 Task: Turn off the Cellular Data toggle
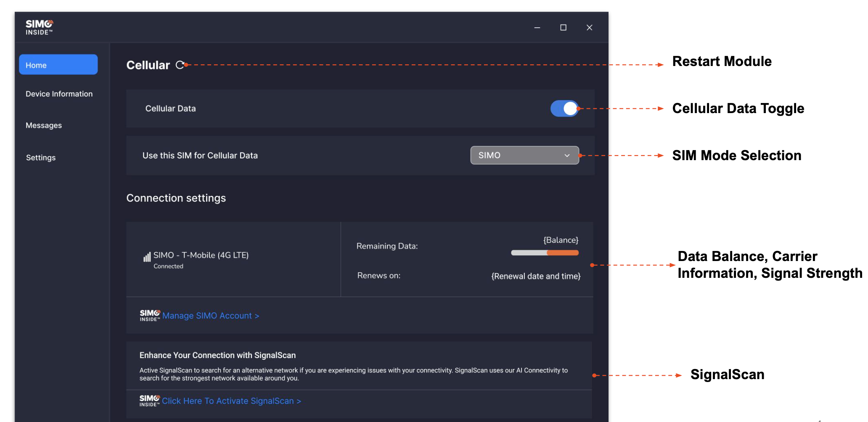pos(565,108)
